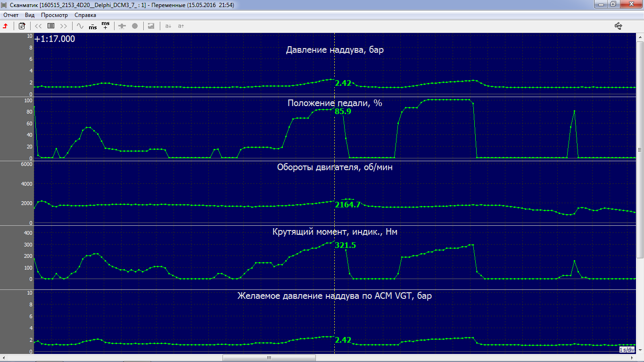Open the Справка menu
This screenshot has width=644, height=362.
tap(85, 15)
